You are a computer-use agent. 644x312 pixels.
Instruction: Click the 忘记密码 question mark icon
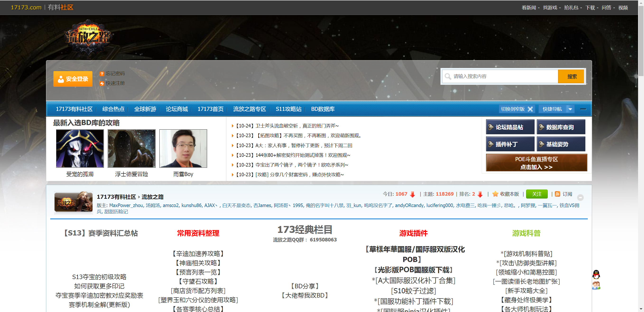(x=102, y=74)
